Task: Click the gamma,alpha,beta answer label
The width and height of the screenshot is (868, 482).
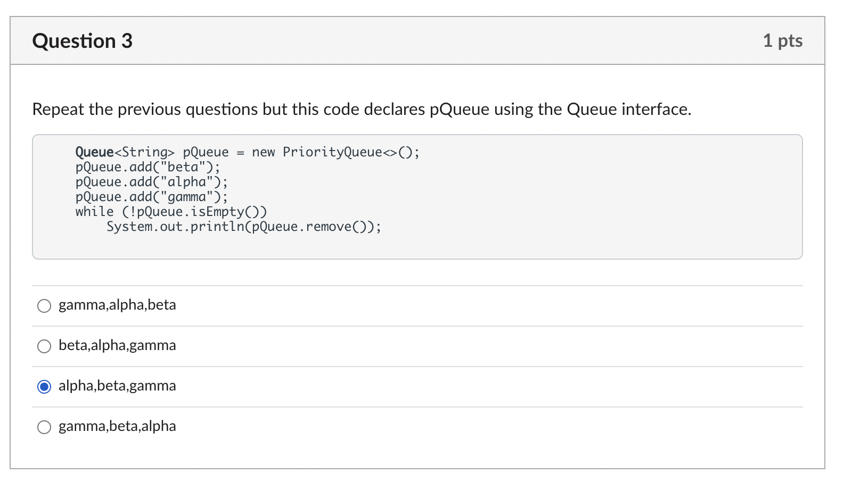Action: tap(117, 305)
